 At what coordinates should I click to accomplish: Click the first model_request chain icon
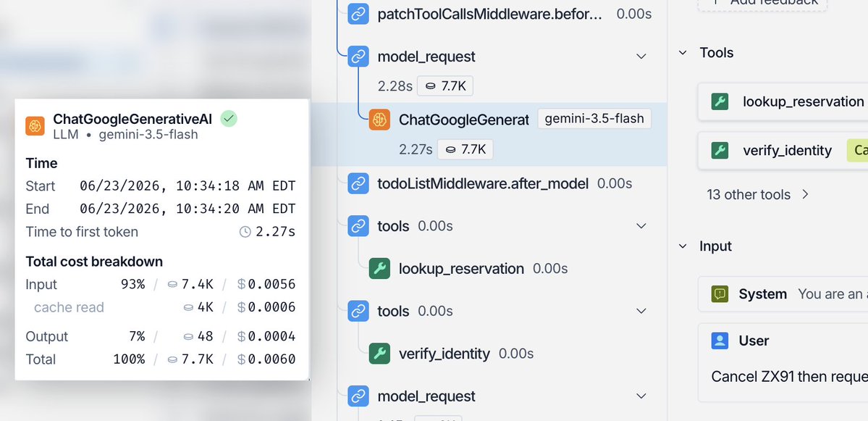pyautogui.click(x=358, y=57)
